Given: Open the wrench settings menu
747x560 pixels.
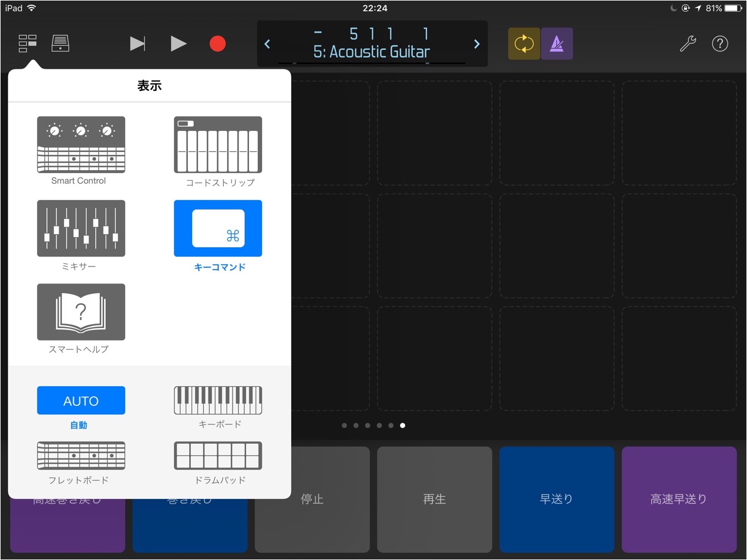Looking at the screenshot, I should [688, 43].
